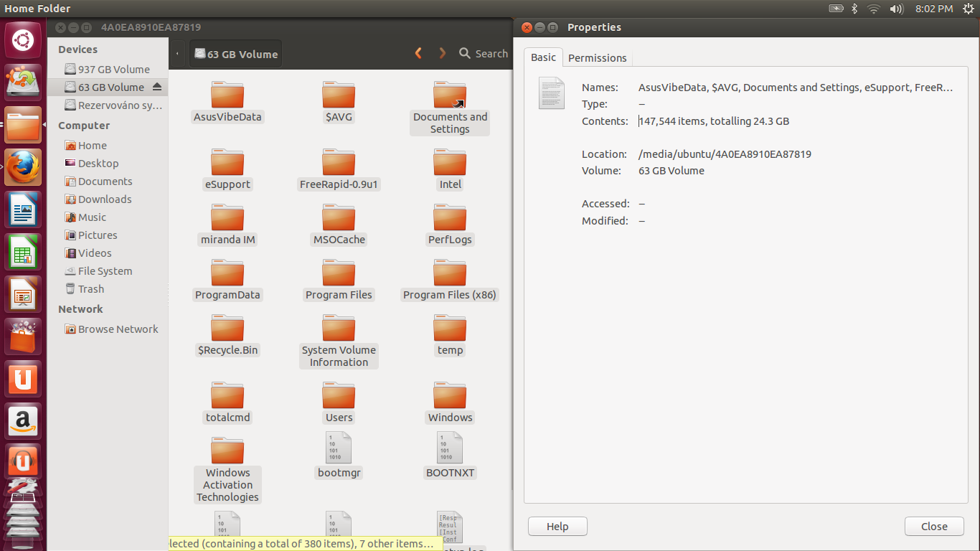Go to Downloads in sidebar

(108, 199)
